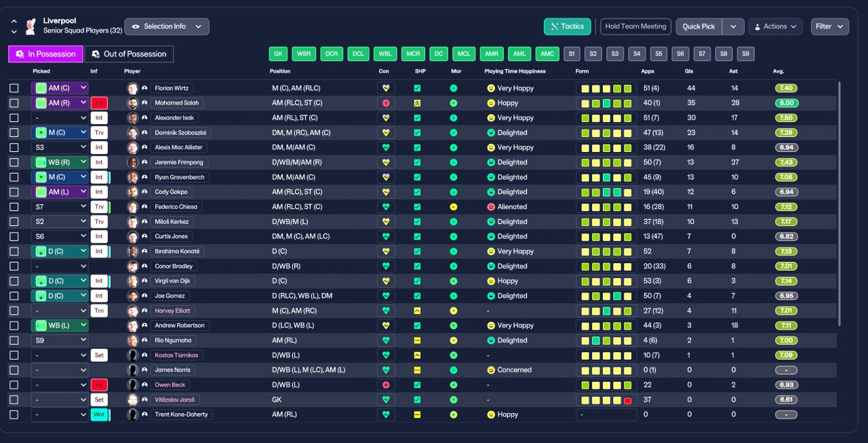Tick the checkbox for Andrew Robertson
The image size is (868, 443).
(x=14, y=326)
